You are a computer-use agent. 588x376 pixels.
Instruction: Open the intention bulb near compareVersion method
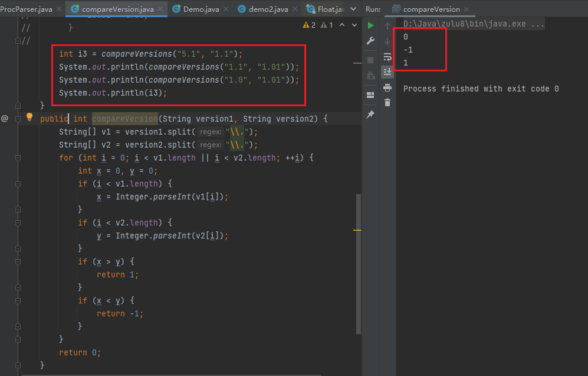pos(29,116)
